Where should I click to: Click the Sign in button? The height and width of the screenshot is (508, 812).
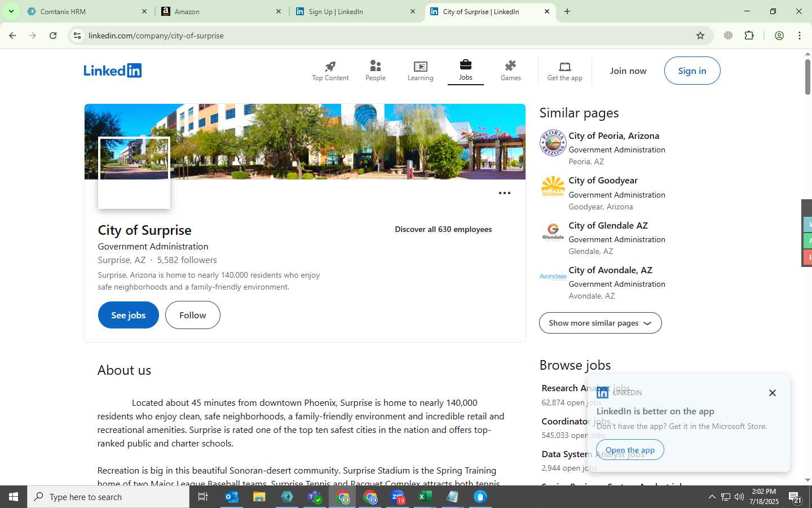click(x=692, y=71)
